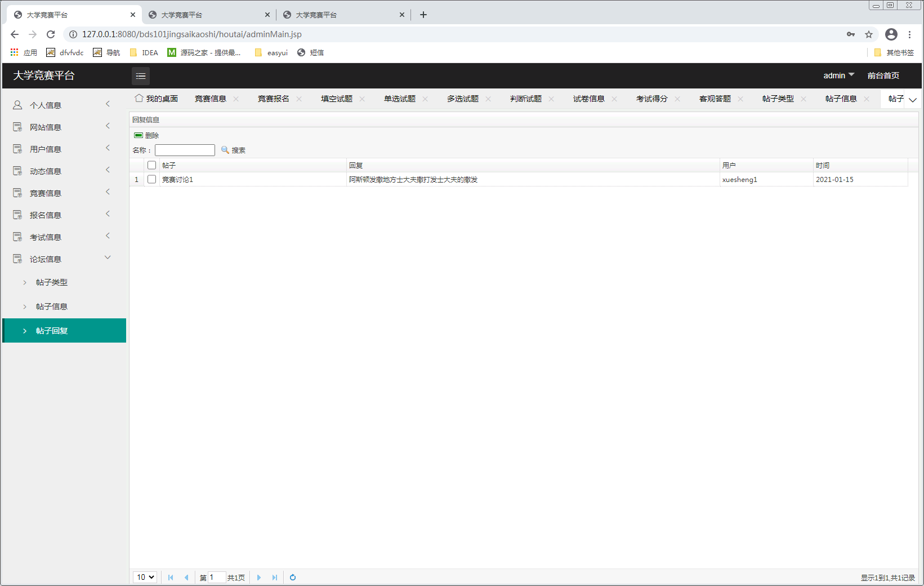The height and width of the screenshot is (586, 924).
Task: Switch to 竞赛信息 tab
Action: [x=211, y=99]
